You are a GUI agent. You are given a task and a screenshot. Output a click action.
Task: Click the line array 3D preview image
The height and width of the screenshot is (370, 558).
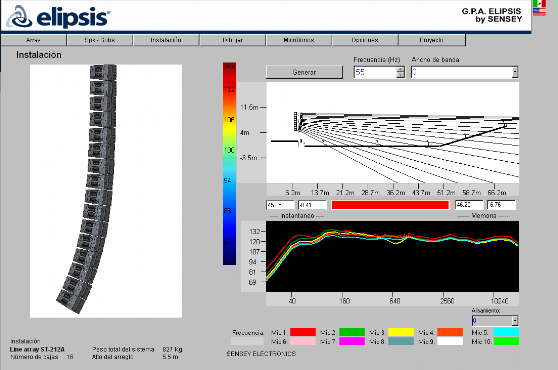(x=106, y=191)
